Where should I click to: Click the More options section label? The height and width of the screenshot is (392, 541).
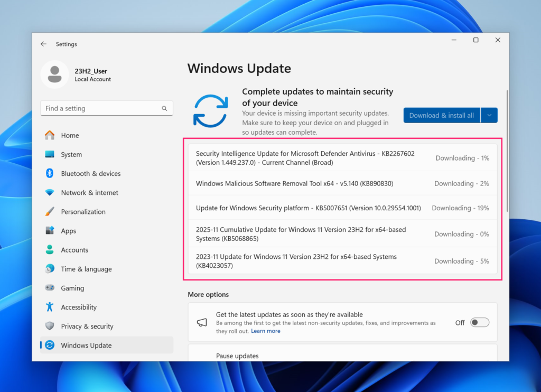click(x=208, y=294)
